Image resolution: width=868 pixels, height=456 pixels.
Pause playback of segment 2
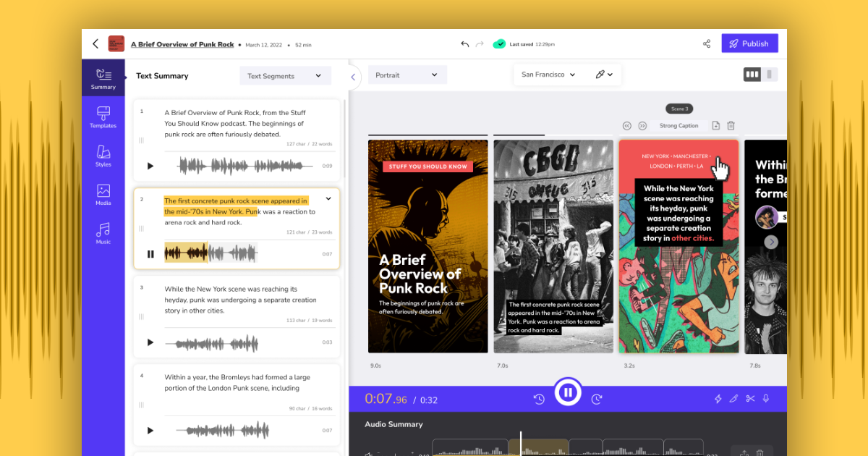(150, 253)
